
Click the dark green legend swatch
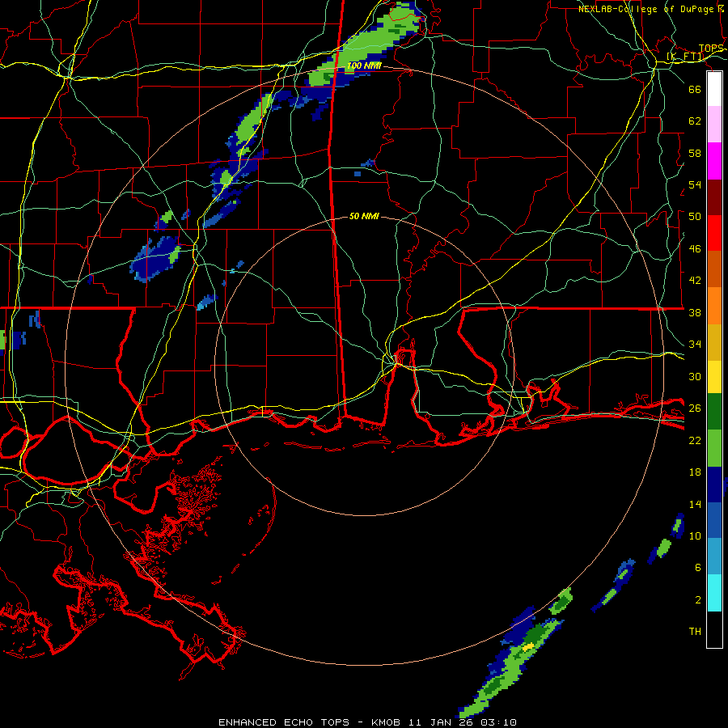pyautogui.click(x=714, y=412)
